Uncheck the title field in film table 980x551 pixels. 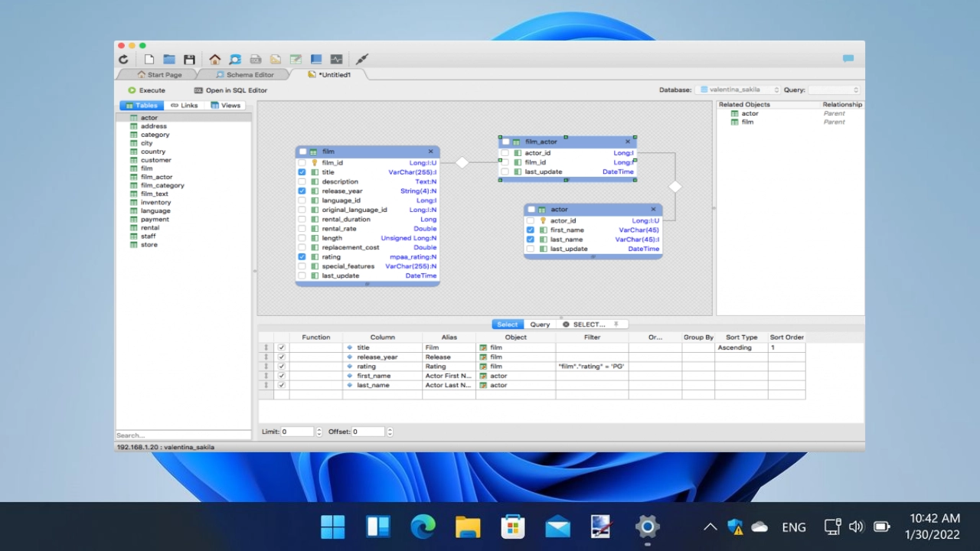pyautogui.click(x=302, y=172)
